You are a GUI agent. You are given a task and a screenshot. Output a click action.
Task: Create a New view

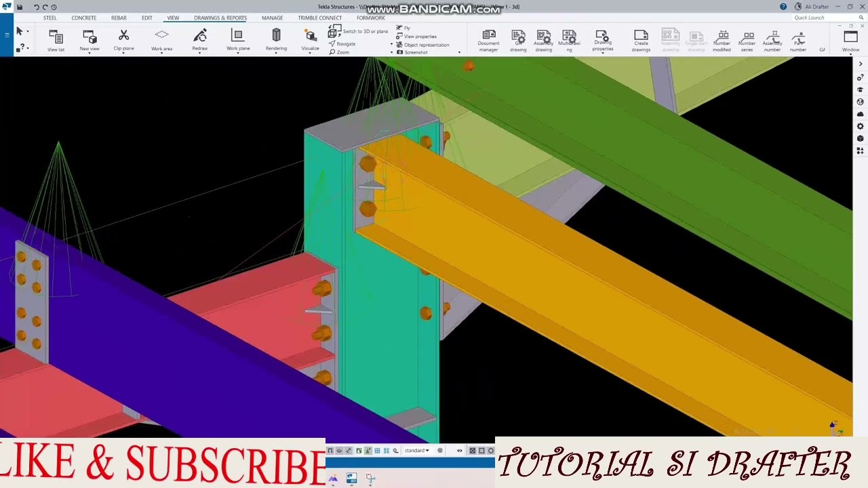point(90,40)
